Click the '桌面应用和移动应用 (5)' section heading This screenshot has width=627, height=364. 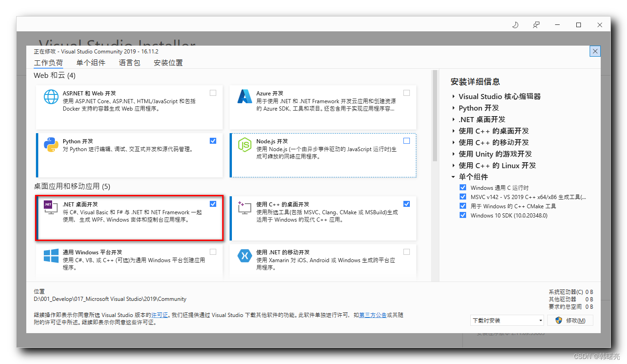72,186
